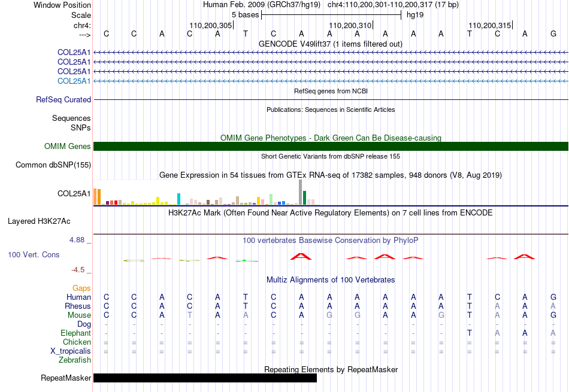Click the RepeatMasker track label
Image resolution: width=569 pixels, height=392 pixels.
pos(66,378)
